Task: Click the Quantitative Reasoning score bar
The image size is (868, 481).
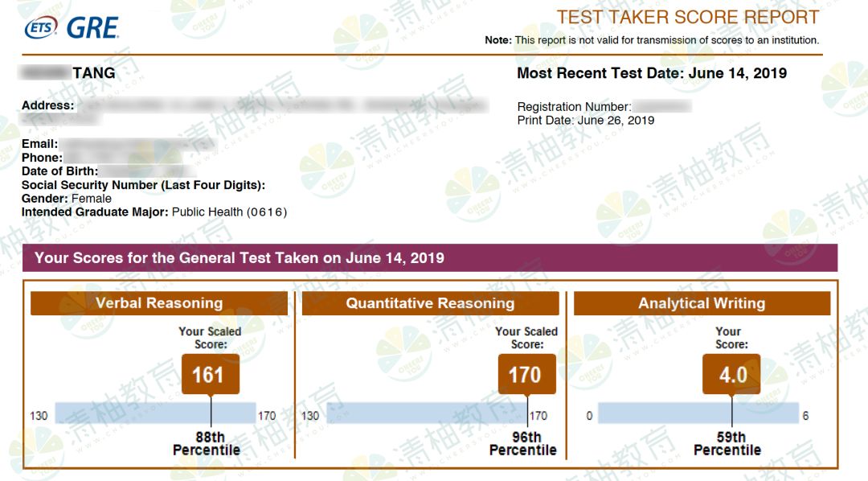Action: coord(427,413)
